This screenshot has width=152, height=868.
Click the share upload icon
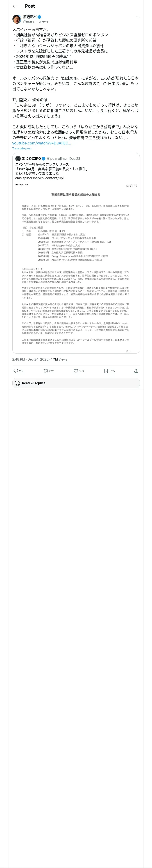tap(136, 371)
